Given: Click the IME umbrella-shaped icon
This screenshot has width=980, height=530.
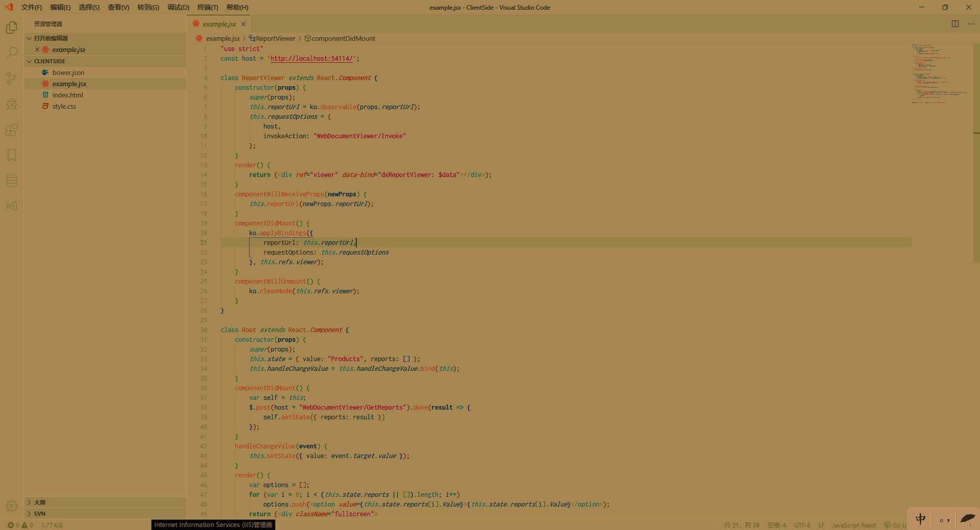Looking at the screenshot, I should click(967, 519).
